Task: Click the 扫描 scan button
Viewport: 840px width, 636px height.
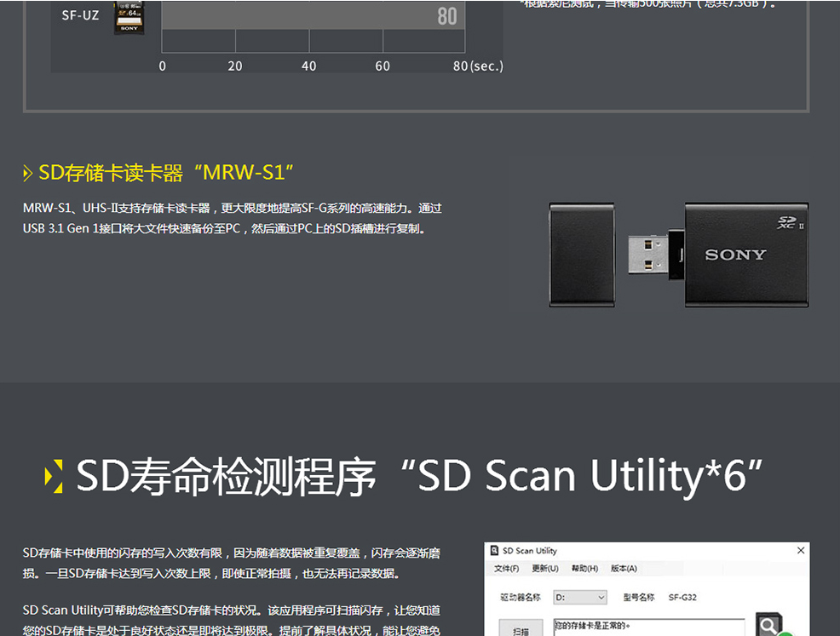Action: coord(521,628)
